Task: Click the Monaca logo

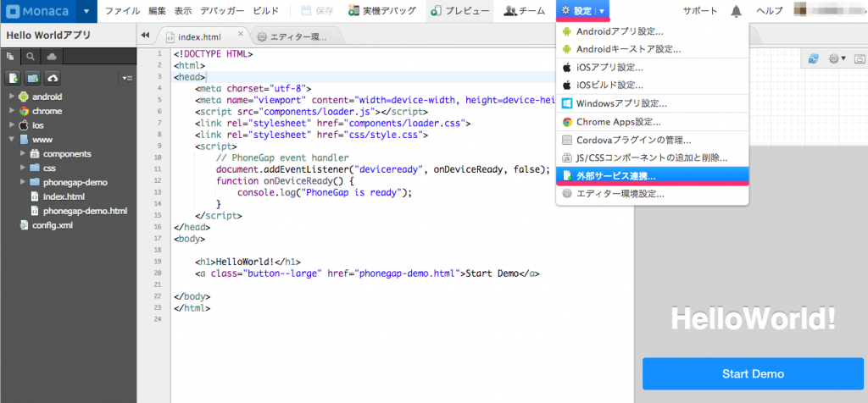Action: pos(37,11)
